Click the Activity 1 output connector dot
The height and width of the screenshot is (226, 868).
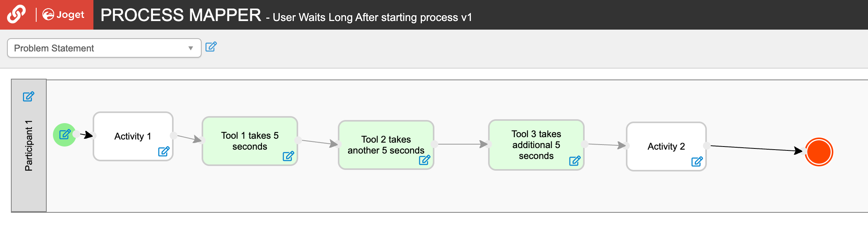coord(174,135)
